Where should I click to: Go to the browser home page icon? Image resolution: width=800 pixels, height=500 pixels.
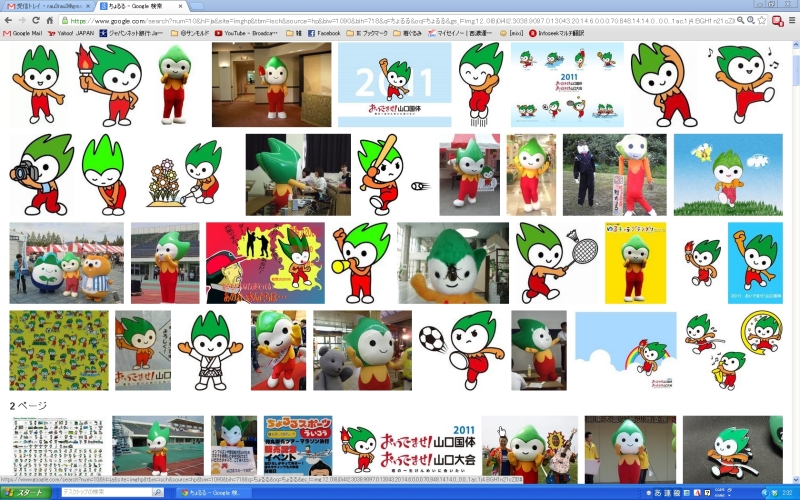pyautogui.click(x=50, y=20)
